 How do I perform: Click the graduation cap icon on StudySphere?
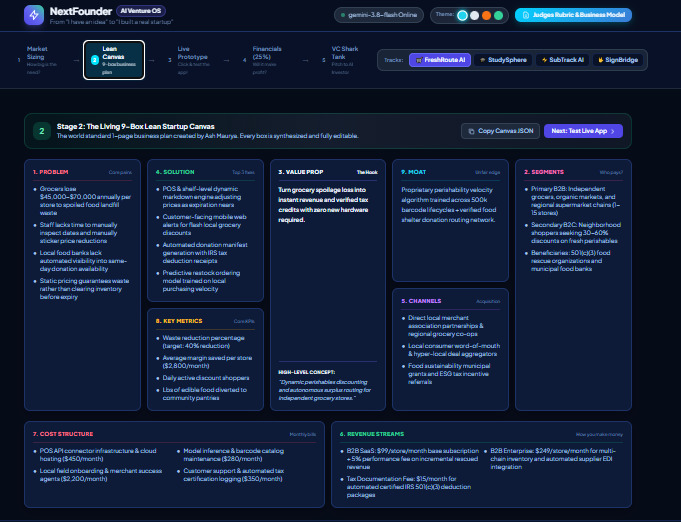483,60
